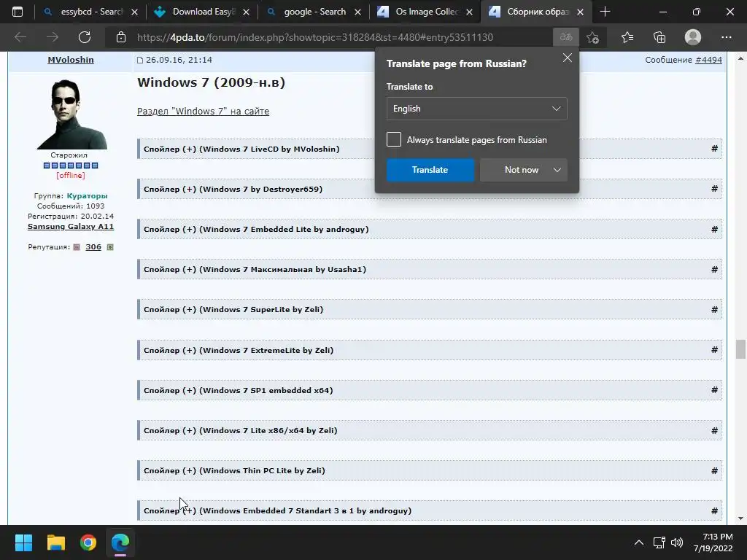
Task: Check Always translate pages from Russian
Action: (x=394, y=139)
